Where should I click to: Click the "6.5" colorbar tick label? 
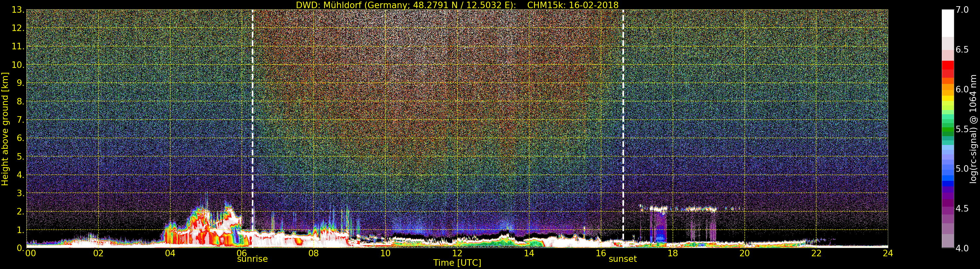962,50
